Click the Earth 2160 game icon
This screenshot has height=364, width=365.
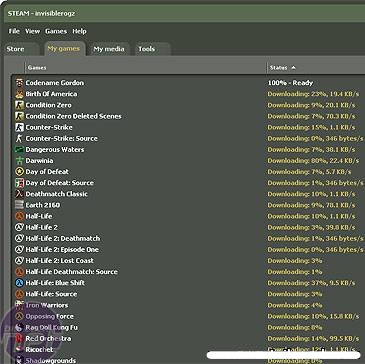coord(20,205)
